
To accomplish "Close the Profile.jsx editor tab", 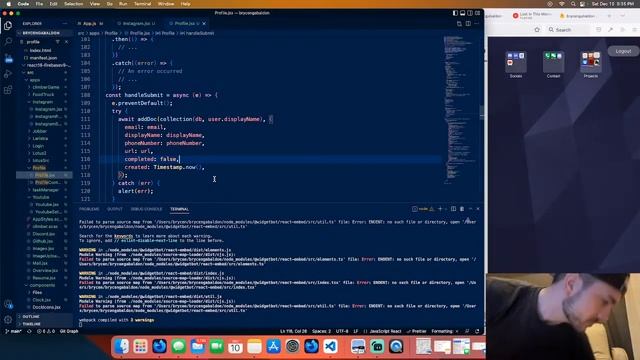I will [x=204, y=24].
